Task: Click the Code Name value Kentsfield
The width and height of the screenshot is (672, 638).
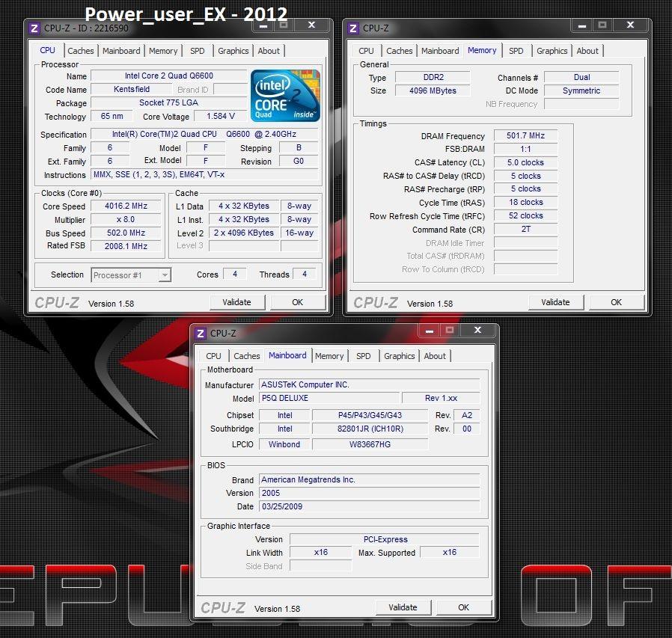Action: tap(132, 89)
